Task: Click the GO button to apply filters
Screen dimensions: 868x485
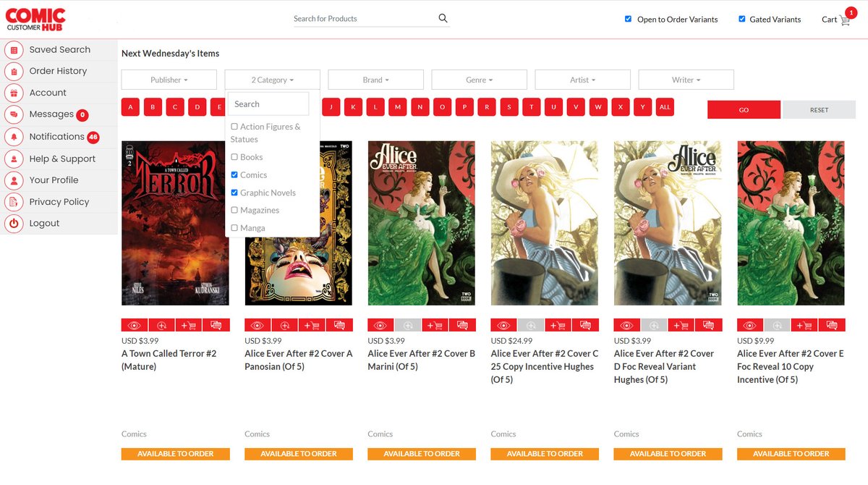Action: tap(744, 109)
